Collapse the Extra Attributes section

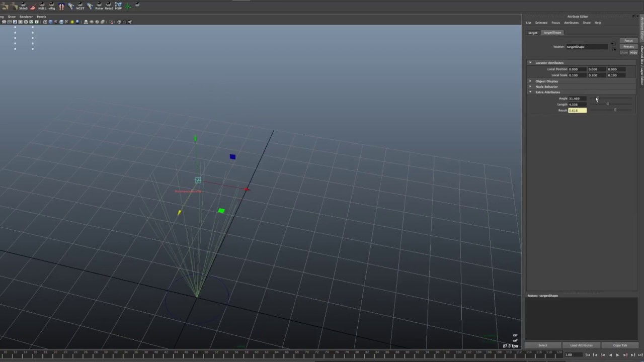click(x=530, y=92)
